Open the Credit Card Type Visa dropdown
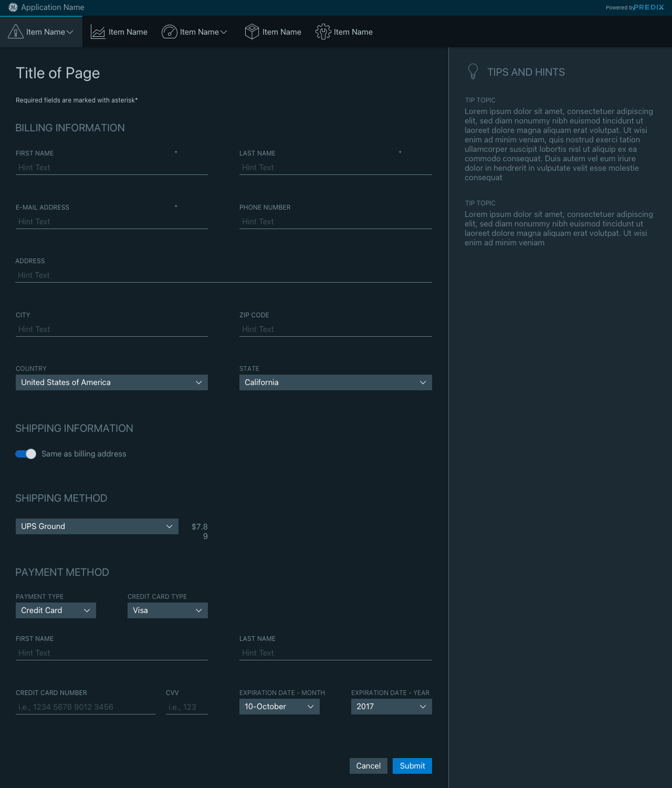The image size is (672, 788). point(167,610)
